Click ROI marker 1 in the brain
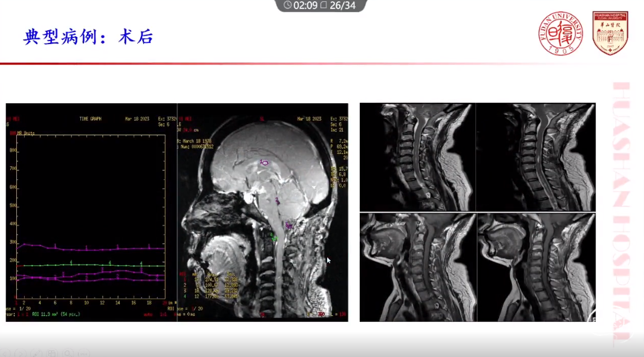 tap(264, 163)
